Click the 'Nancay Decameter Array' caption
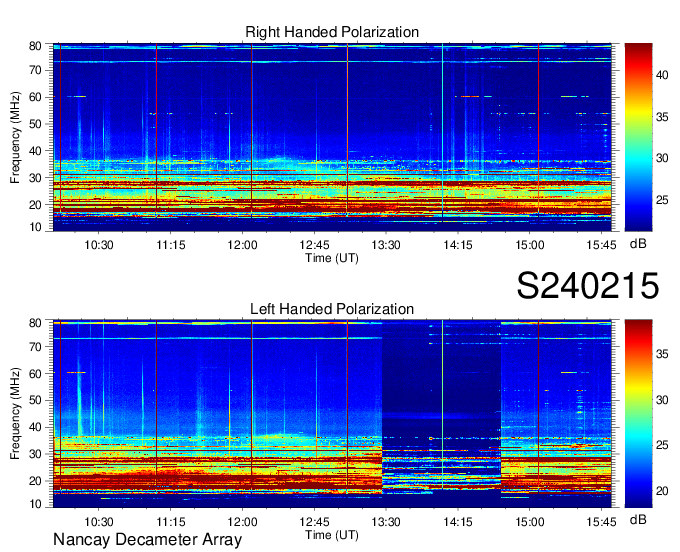Screen dimensions: 680x552 pyautogui.click(x=147, y=540)
